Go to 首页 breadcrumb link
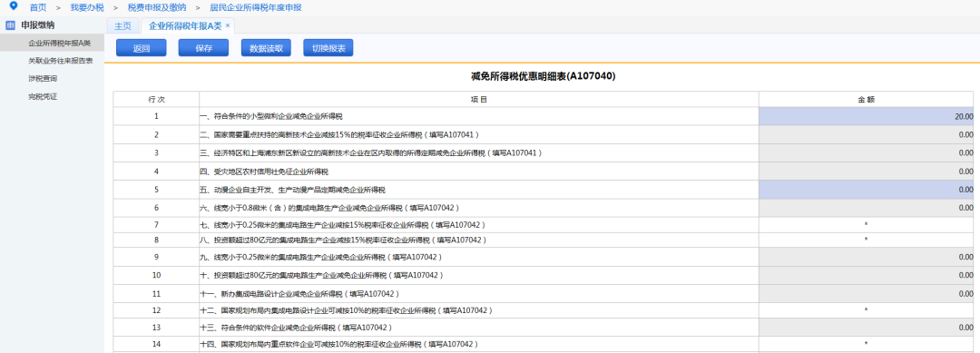Viewport: 980px width, 353px height. pyautogui.click(x=38, y=7)
